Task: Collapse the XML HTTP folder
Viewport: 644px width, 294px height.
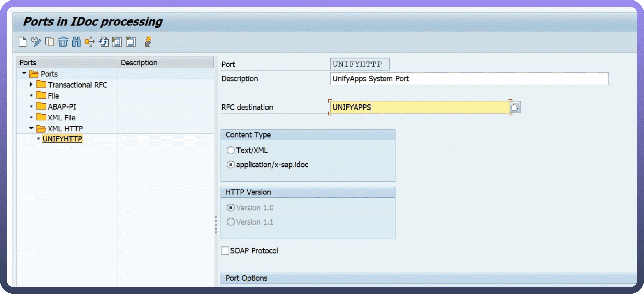Action: (31, 128)
